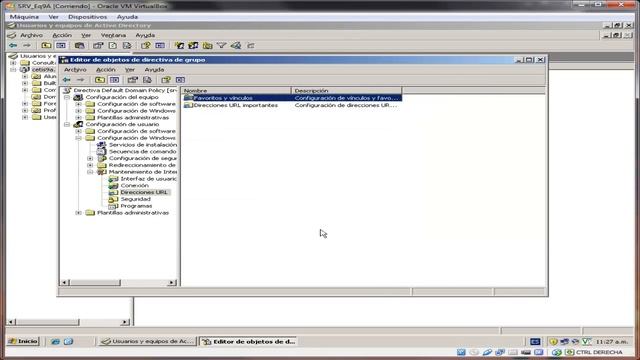Open Archivo menu in Active Directory window
This screenshot has width=640, height=360.
(31, 36)
